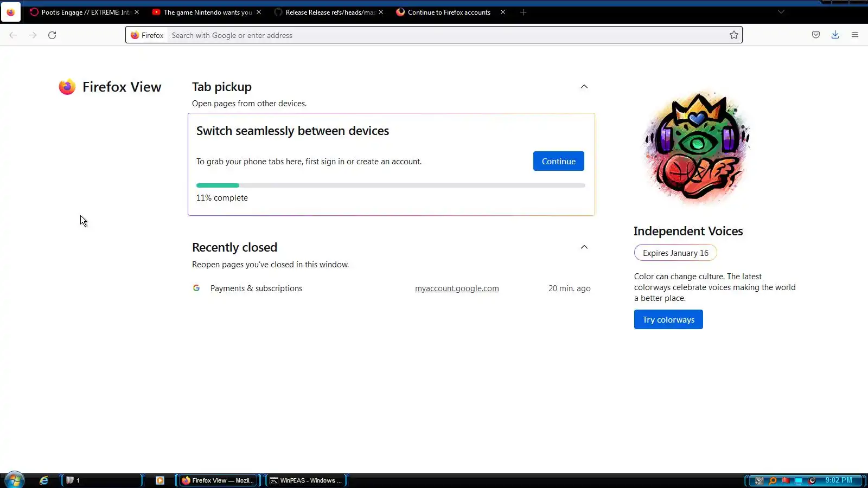Open Save to Pocket icon
868x488 pixels.
point(816,35)
